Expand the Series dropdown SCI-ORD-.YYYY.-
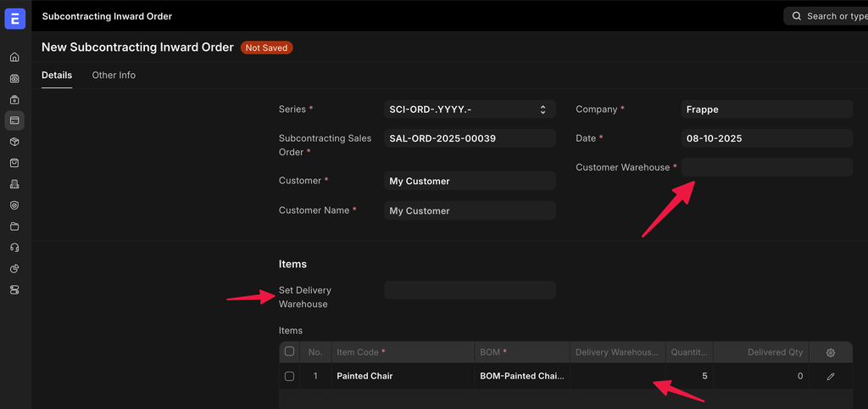This screenshot has height=409, width=868. [x=470, y=109]
